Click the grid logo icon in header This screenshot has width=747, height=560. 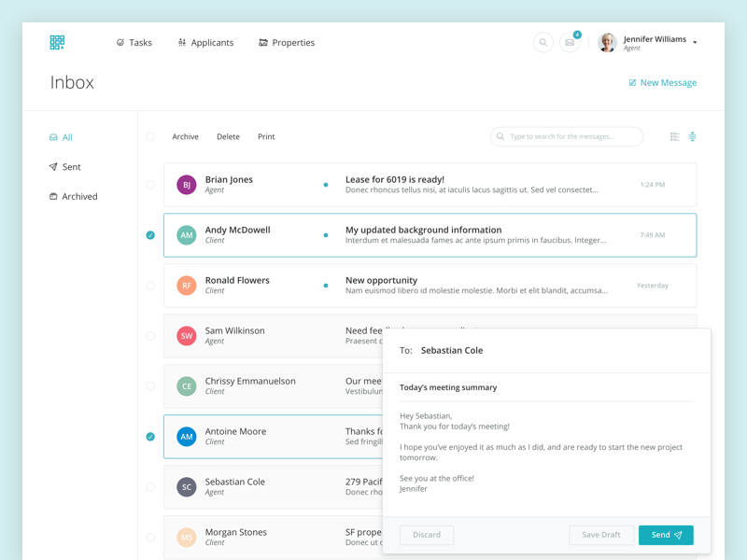[57, 42]
